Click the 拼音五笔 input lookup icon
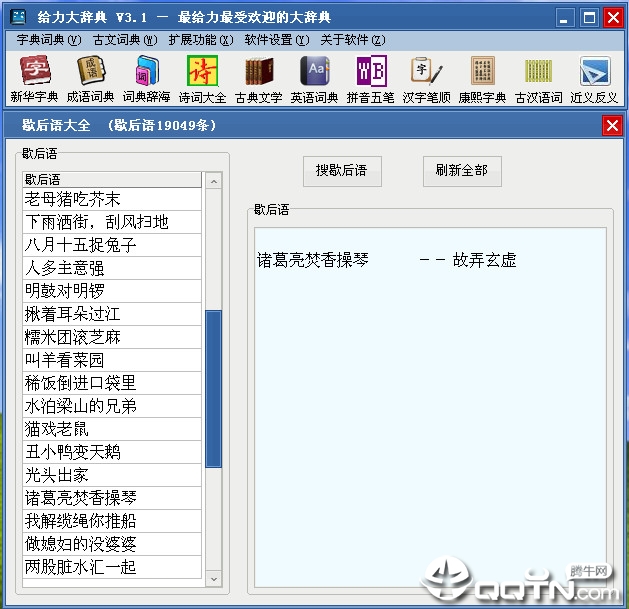The height and width of the screenshot is (609, 629). pyautogui.click(x=370, y=79)
